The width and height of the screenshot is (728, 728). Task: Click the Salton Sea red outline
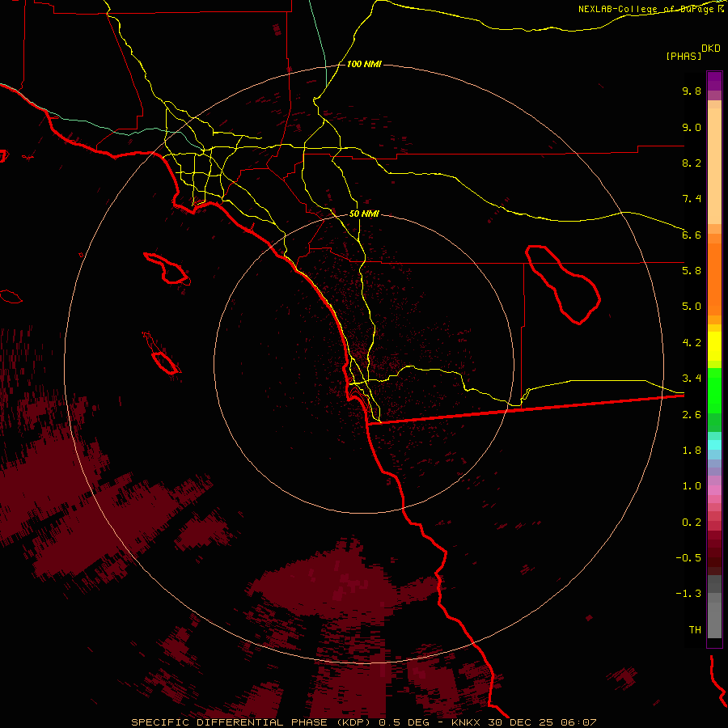[x=563, y=285]
